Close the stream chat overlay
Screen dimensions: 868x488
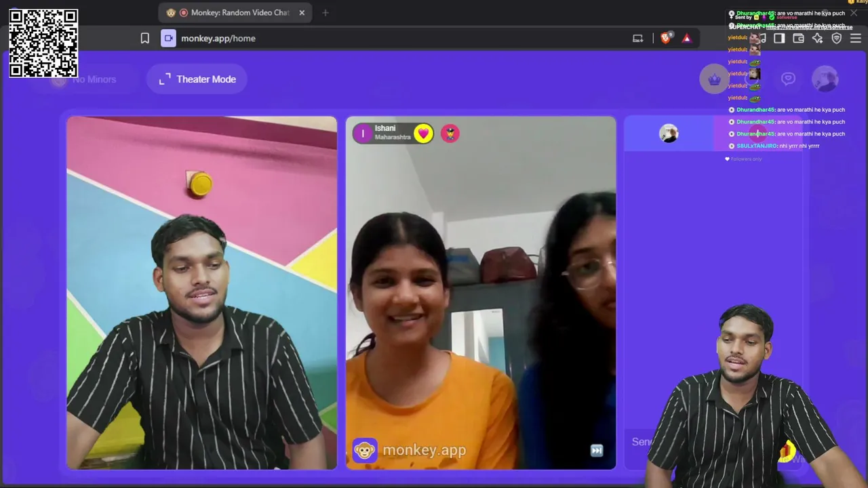point(854,13)
